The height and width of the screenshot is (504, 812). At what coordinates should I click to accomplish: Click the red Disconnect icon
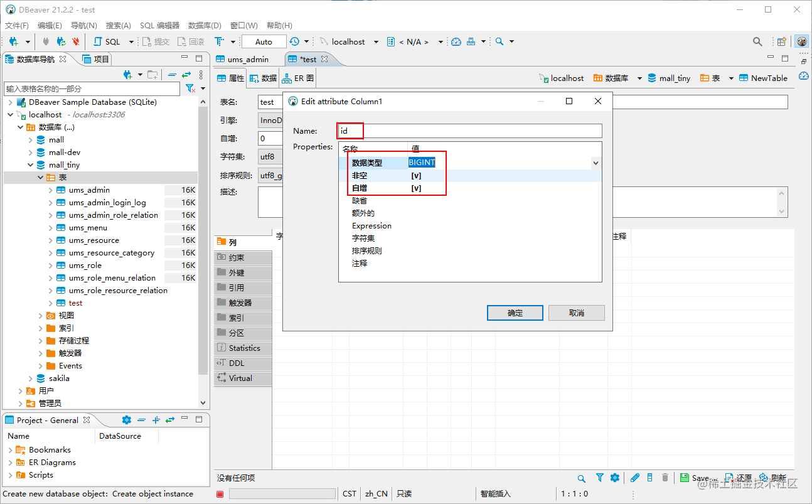[76, 41]
